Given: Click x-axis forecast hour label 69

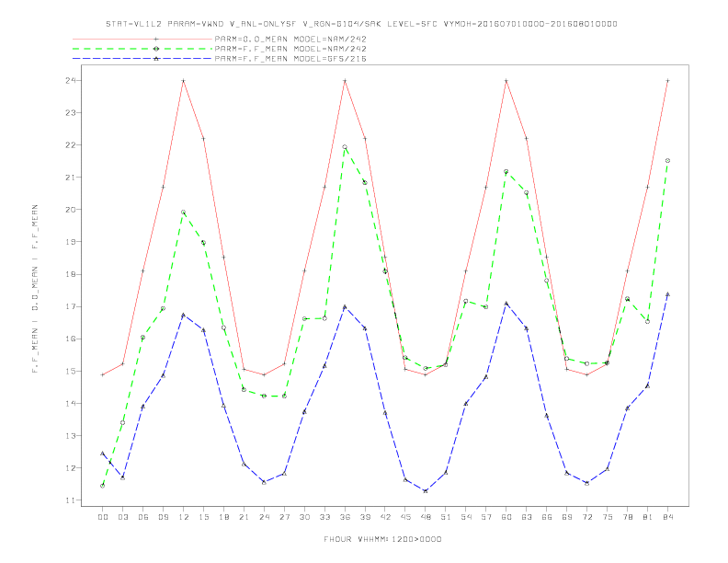Looking at the screenshot, I should coord(567,517).
